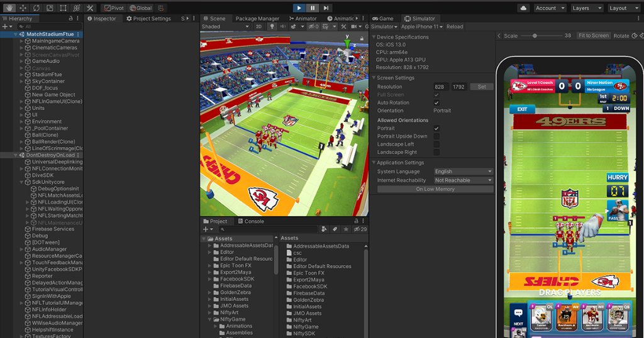Switch to the Console tab
The height and width of the screenshot is (338, 644).
click(x=250, y=221)
